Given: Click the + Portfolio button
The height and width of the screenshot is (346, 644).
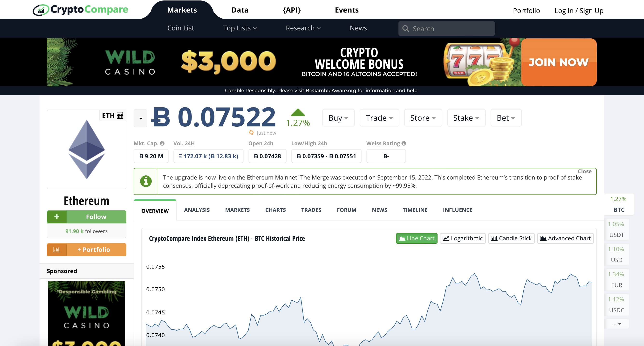Looking at the screenshot, I should coord(87,249).
